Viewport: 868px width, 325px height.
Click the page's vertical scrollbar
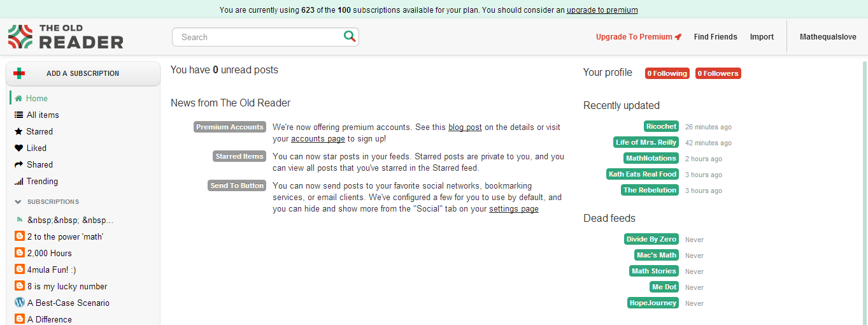tap(864, 191)
